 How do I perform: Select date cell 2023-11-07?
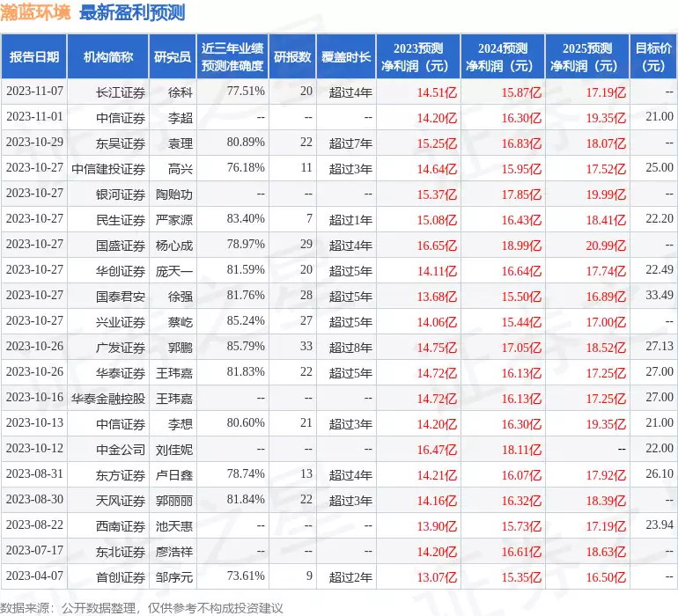pos(34,92)
